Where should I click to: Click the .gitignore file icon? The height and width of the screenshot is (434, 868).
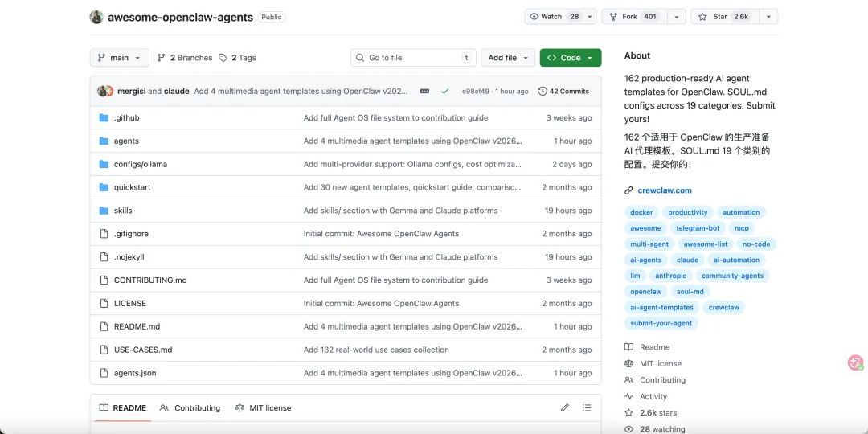(x=104, y=234)
